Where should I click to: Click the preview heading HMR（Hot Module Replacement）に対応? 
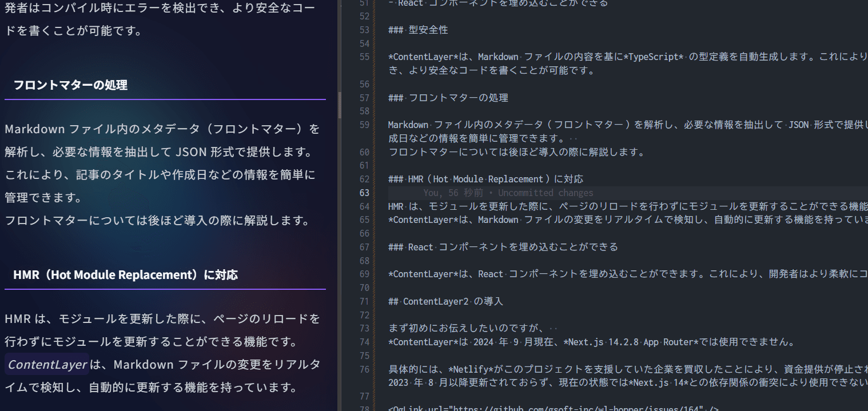pos(125,275)
